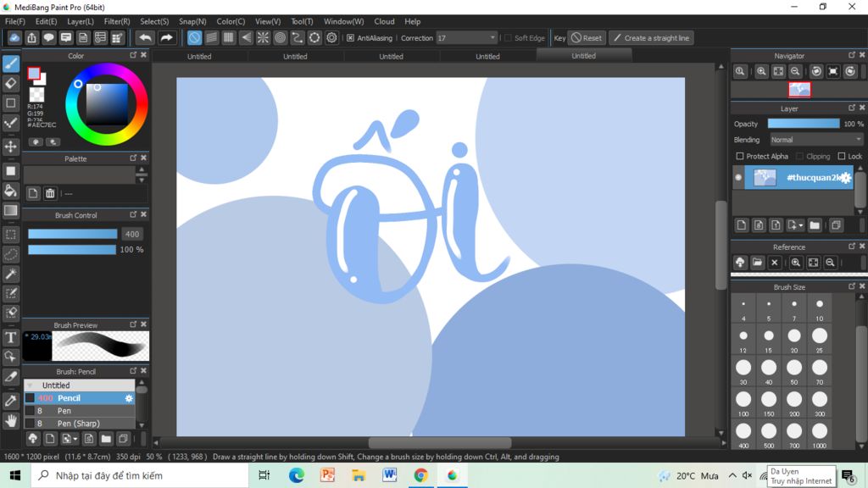This screenshot has width=868, height=488.
Task: Toggle the Pen brush color box
Action: click(30, 411)
